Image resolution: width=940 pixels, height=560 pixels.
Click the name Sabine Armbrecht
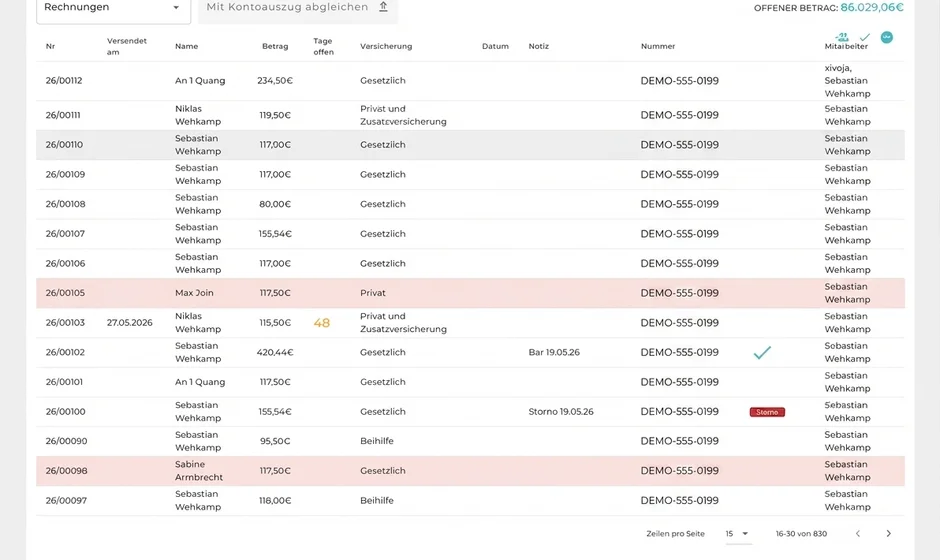click(198, 471)
